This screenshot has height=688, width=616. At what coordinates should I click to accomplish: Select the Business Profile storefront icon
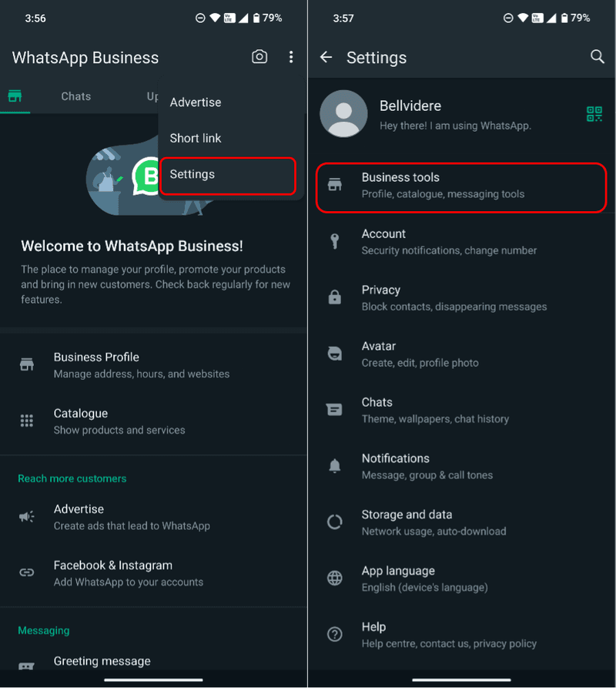pos(27,364)
